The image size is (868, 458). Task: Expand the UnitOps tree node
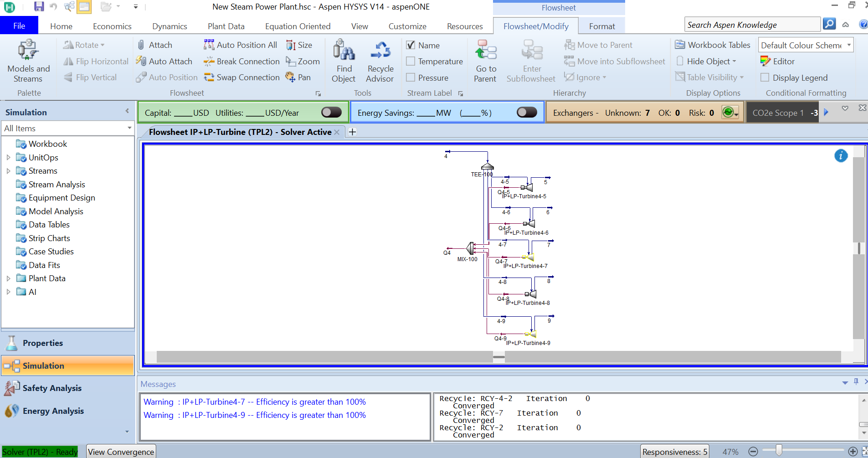[x=8, y=158]
